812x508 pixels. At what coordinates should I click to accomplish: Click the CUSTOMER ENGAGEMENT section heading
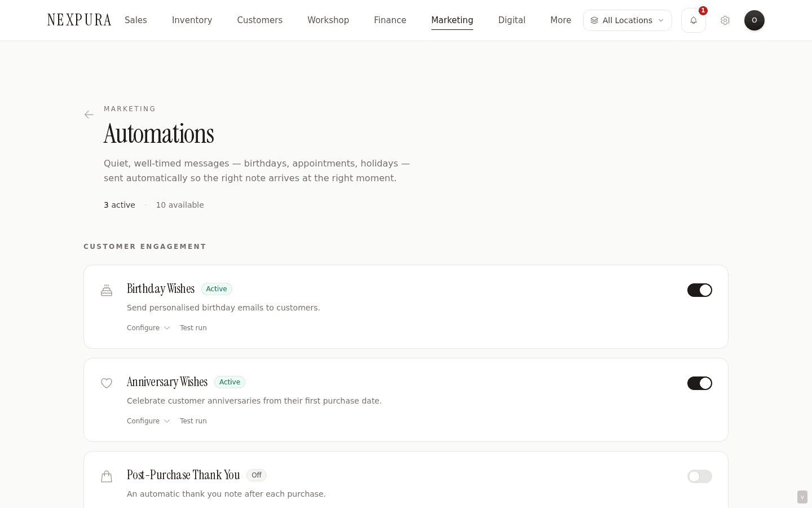pyautogui.click(x=145, y=247)
